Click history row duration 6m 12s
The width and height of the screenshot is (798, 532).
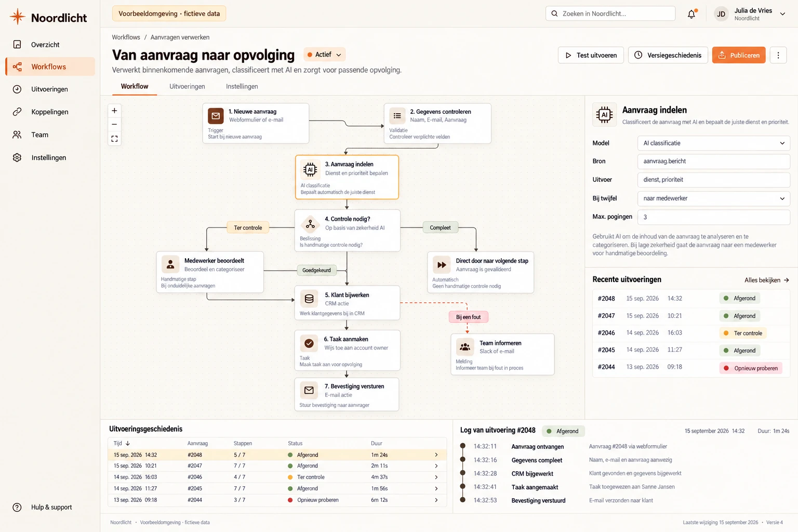(379, 500)
